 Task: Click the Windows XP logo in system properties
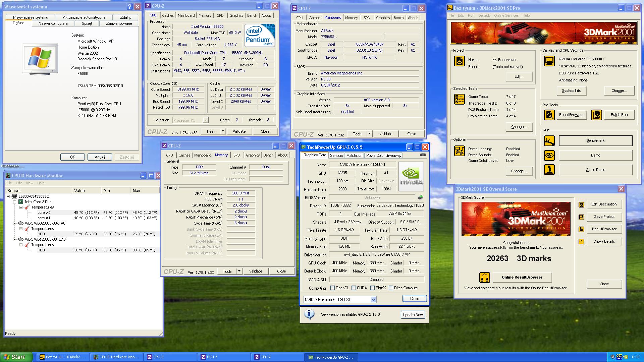(x=40, y=59)
